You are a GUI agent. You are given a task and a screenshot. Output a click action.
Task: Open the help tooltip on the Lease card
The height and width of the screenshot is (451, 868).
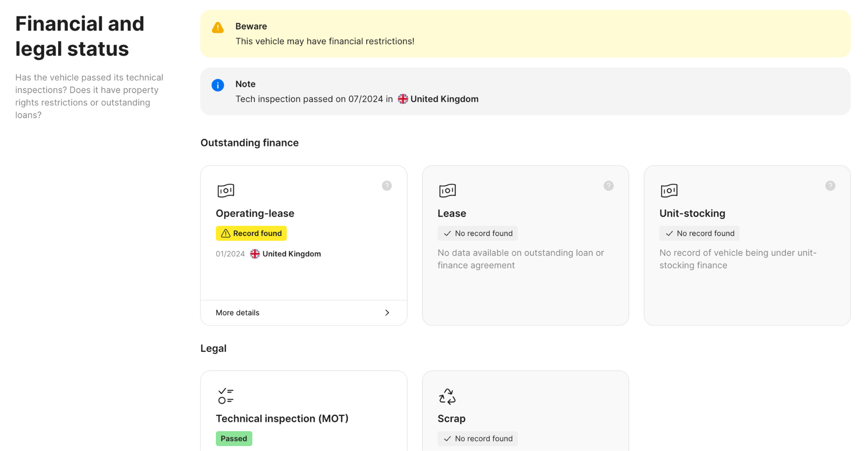click(608, 186)
